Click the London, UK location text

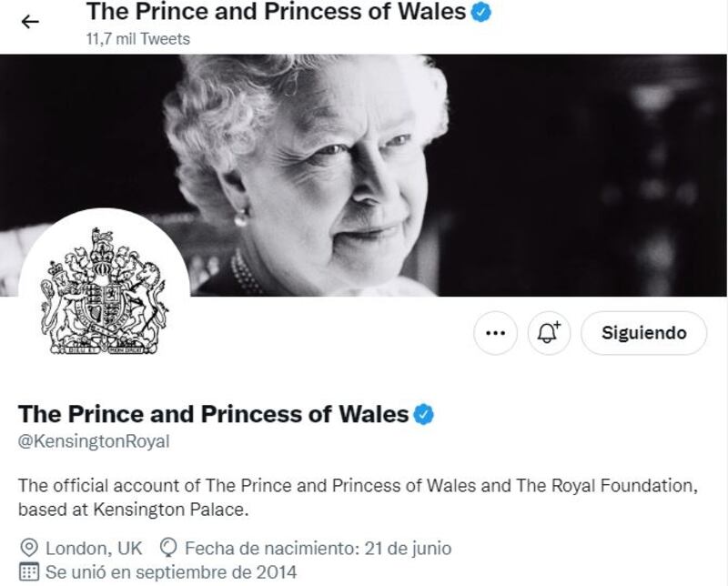94,549
